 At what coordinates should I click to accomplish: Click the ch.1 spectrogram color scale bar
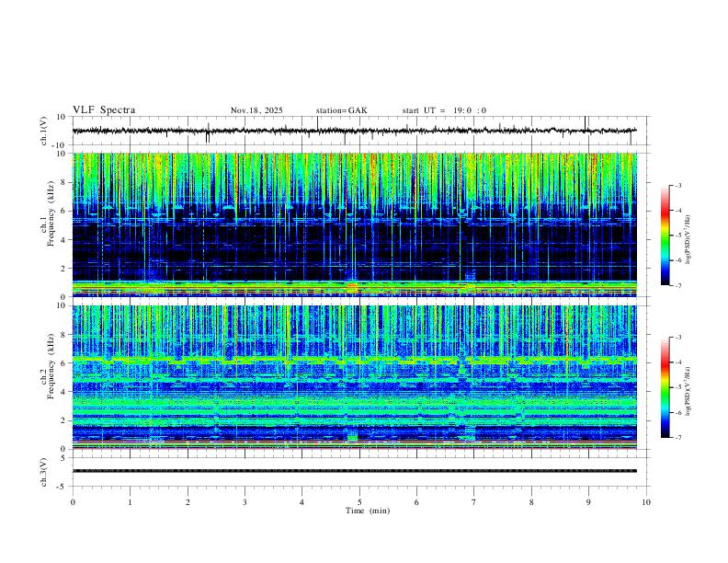tap(665, 236)
